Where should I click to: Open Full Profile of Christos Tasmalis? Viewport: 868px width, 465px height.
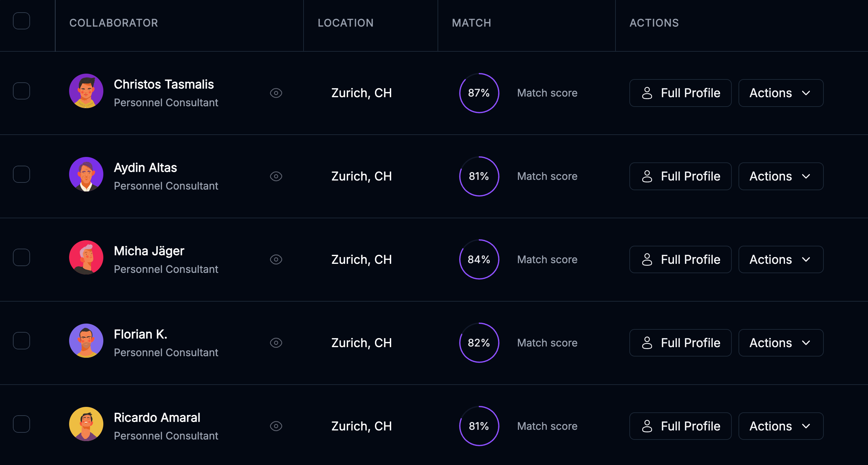(x=680, y=93)
